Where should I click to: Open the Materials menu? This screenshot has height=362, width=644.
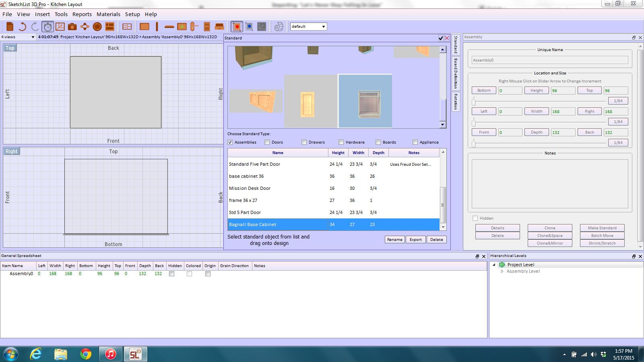(x=108, y=14)
